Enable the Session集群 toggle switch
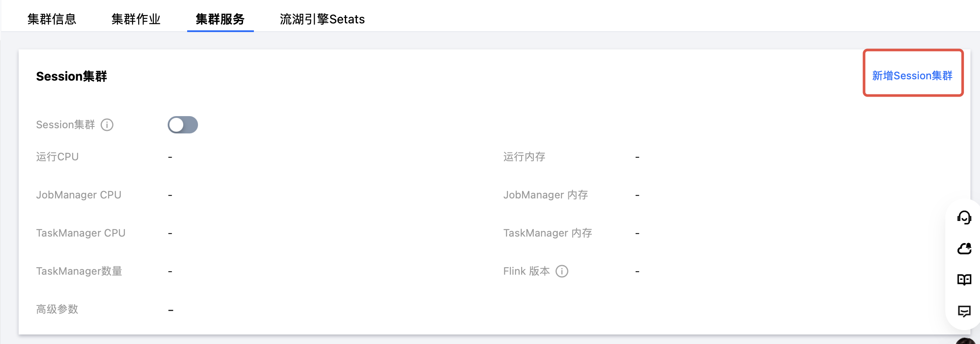 point(183,125)
